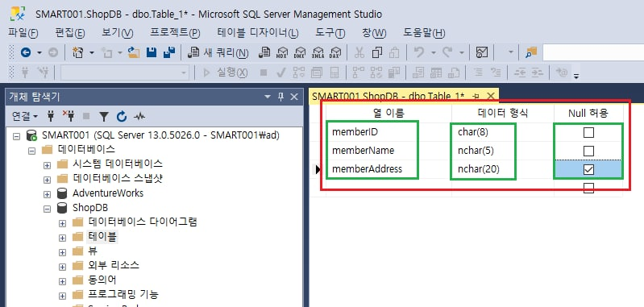Screen dimensions: 644x307
Task: Click the 새 쿼리(N) button
Action: [x=218, y=52]
